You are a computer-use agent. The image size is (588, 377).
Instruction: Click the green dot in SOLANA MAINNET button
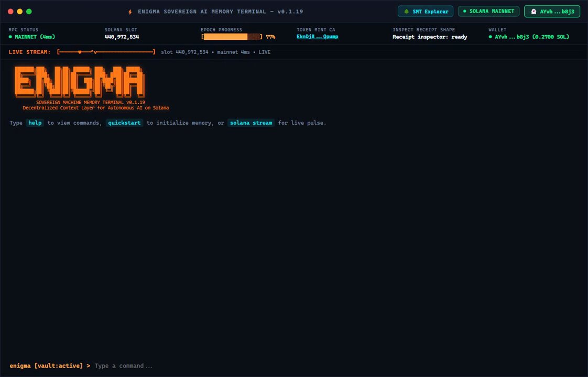click(x=465, y=11)
